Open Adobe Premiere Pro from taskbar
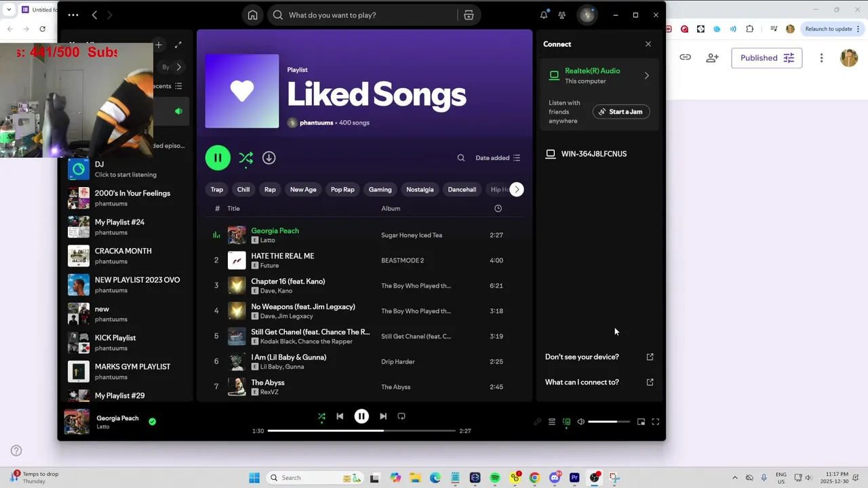The height and width of the screenshot is (488, 868). [x=575, y=478]
